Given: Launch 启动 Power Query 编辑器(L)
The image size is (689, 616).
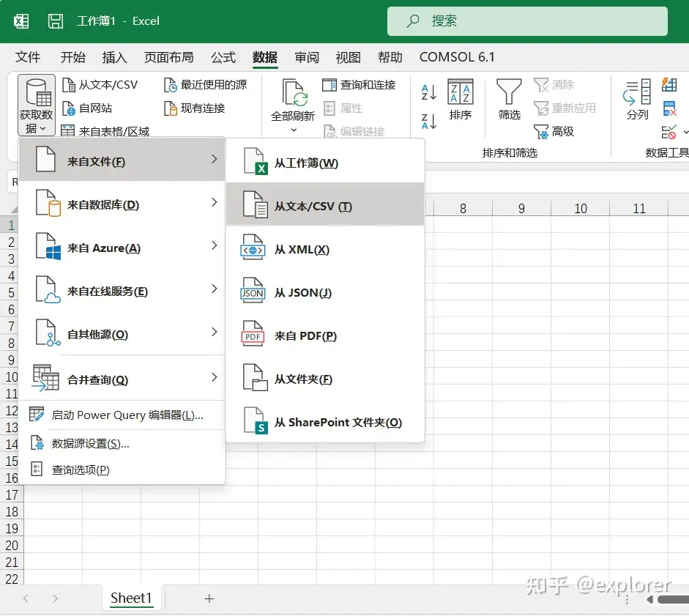Looking at the screenshot, I should (x=122, y=415).
